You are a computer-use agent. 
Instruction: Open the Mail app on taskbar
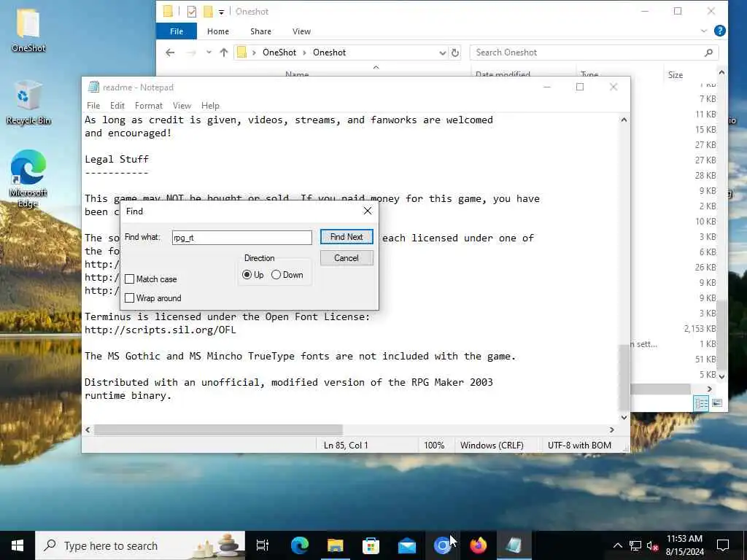[x=407, y=545]
